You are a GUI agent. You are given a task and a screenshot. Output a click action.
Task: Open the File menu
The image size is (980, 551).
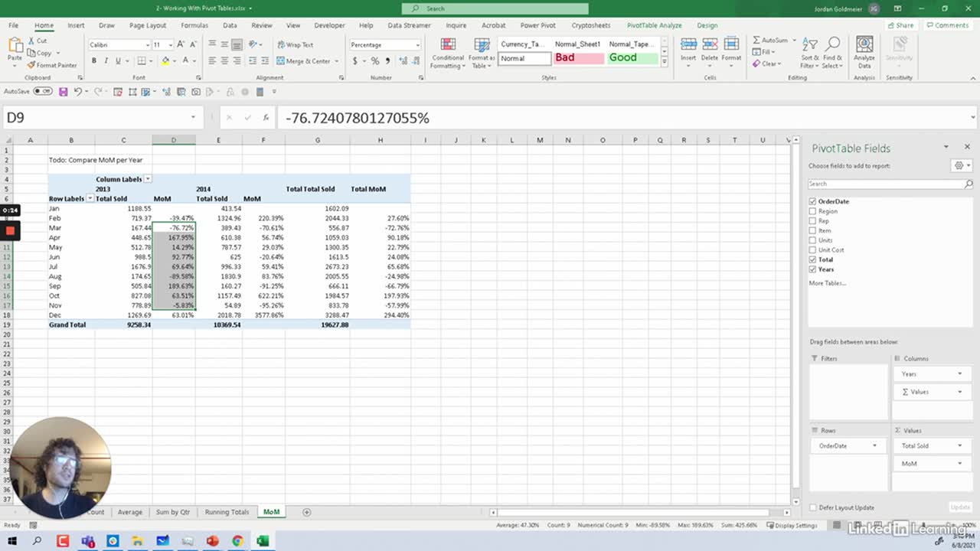14,25
